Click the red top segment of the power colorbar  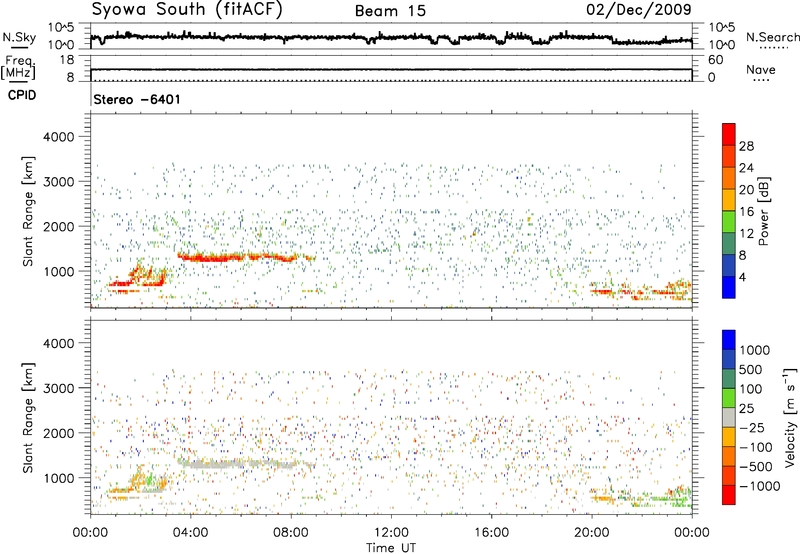tap(729, 134)
